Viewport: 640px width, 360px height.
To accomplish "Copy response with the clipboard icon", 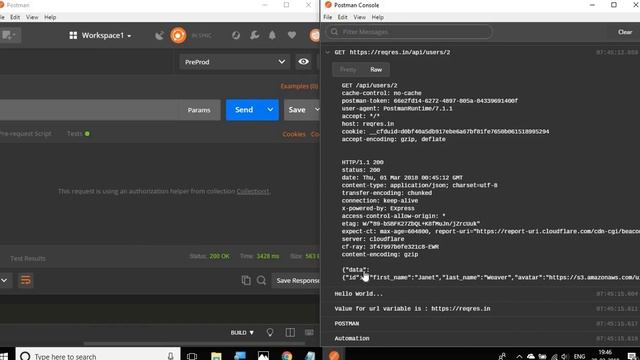I will (x=246, y=280).
